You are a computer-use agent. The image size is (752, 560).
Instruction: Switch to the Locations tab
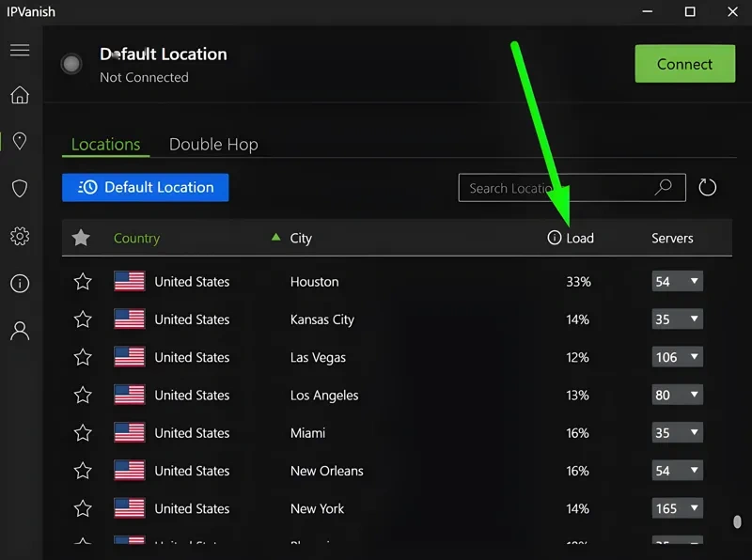[x=105, y=145]
